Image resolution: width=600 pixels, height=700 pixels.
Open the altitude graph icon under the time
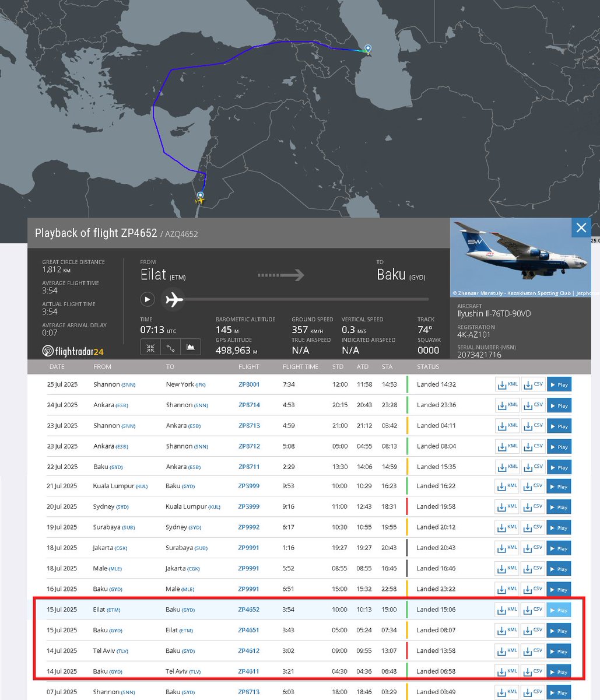191,348
